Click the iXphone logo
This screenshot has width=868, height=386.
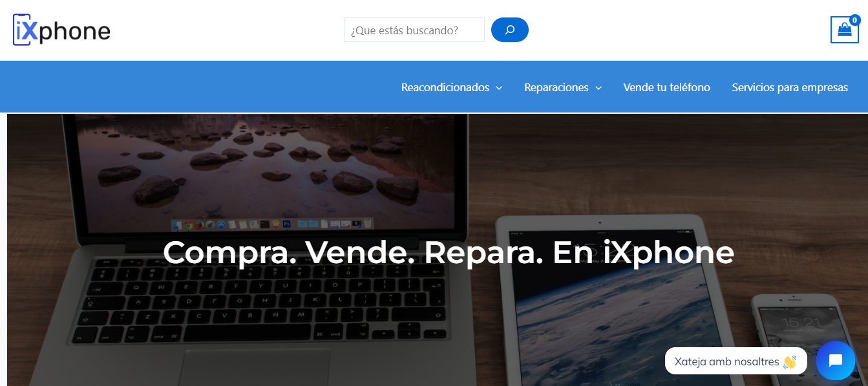pyautogui.click(x=61, y=30)
